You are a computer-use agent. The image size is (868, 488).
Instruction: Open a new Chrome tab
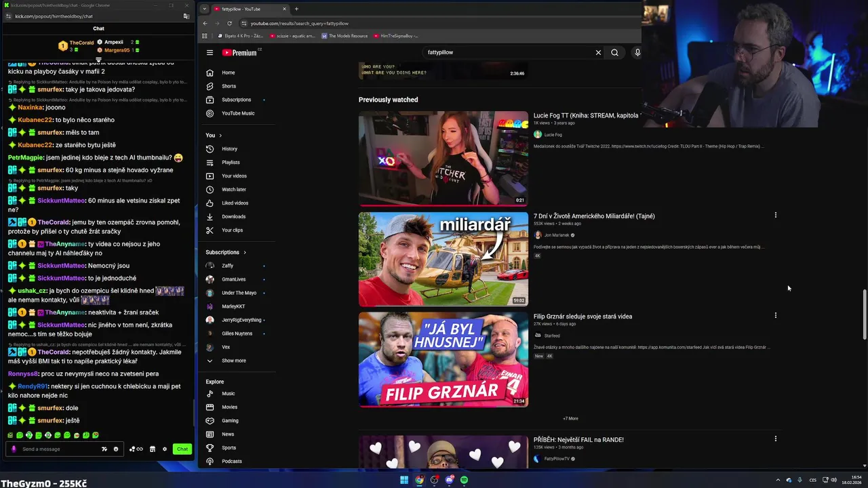296,9
